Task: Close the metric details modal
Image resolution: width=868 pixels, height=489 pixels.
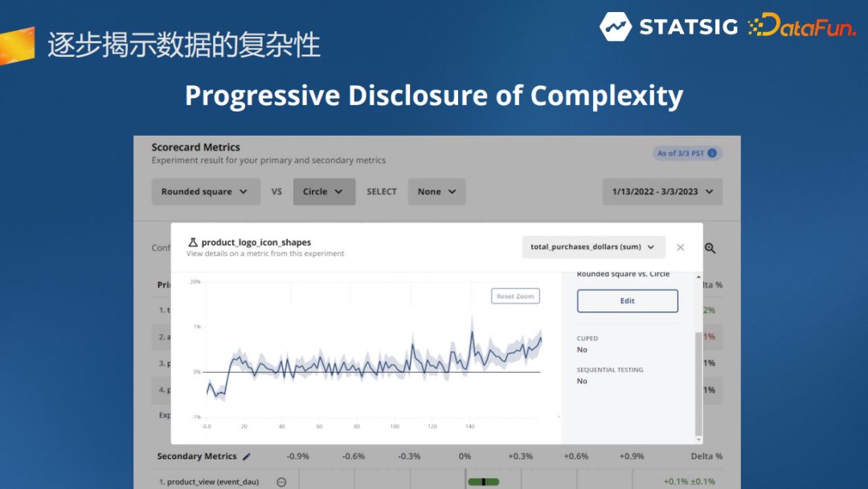Action: (x=680, y=247)
